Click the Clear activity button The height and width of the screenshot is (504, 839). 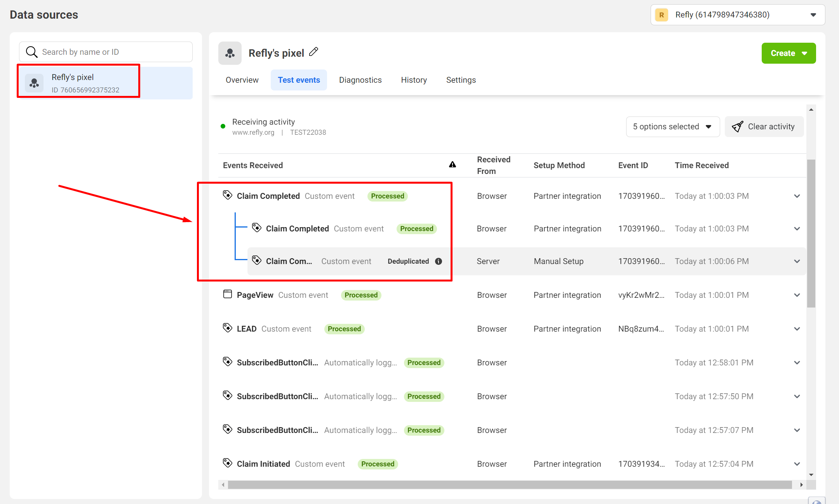click(x=764, y=127)
